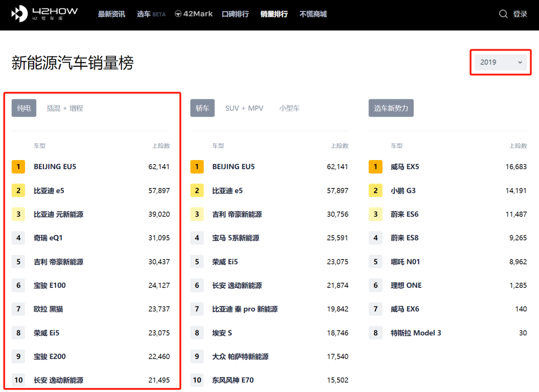Image resolution: width=539 pixels, height=392 pixels.
Task: Open 选车 BETA menu
Action: [151, 14]
